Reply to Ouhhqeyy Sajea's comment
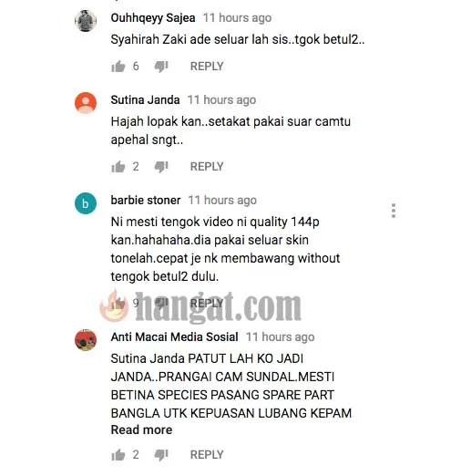Image resolution: width=461 pixels, height=476 pixels. pyautogui.click(x=207, y=67)
